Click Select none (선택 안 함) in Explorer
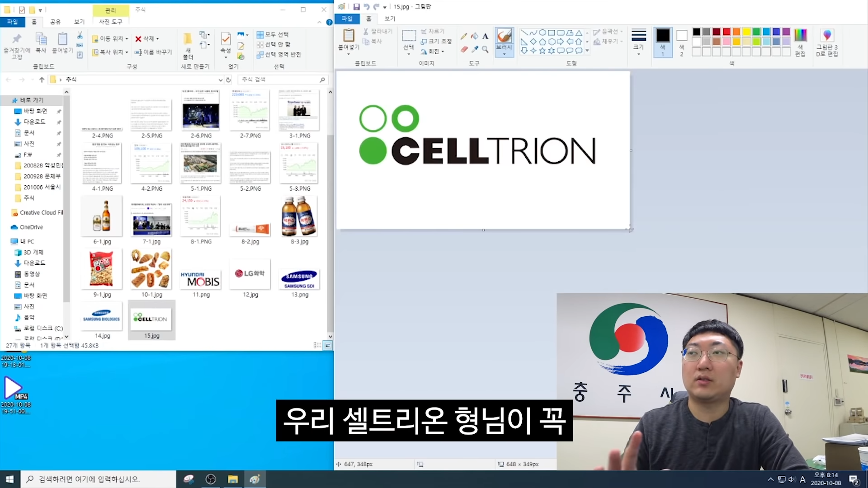This screenshot has height=488, width=868. tap(274, 45)
